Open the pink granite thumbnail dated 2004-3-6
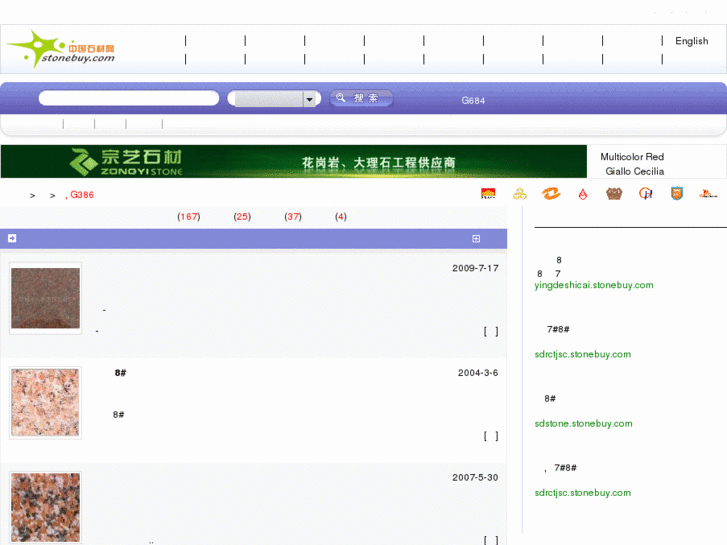 pos(45,402)
